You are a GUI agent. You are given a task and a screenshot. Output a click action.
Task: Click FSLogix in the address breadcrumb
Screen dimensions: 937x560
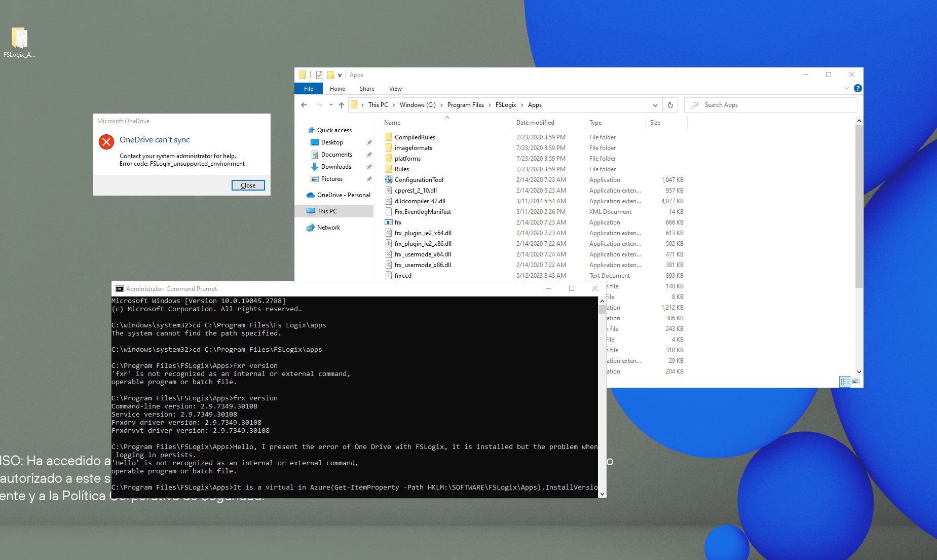pyautogui.click(x=506, y=105)
